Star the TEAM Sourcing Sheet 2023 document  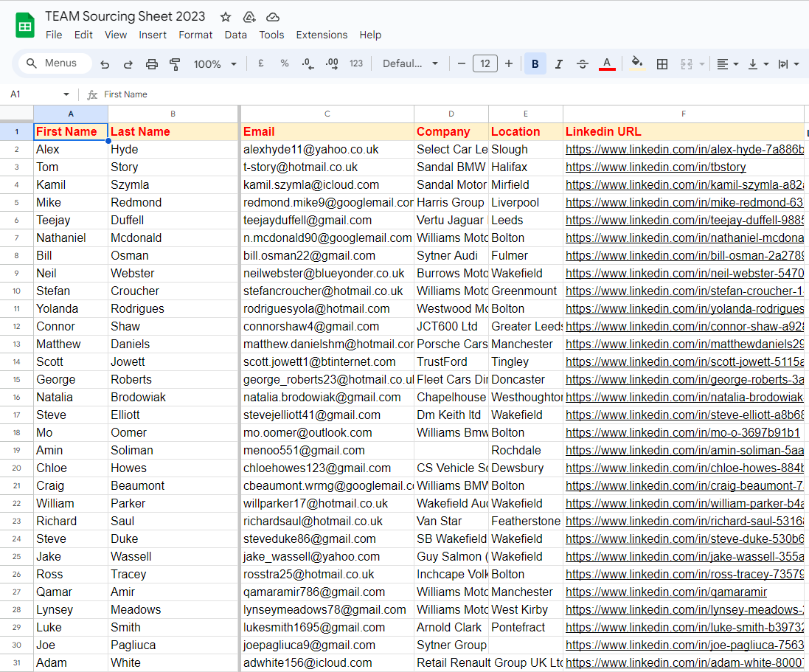(226, 17)
